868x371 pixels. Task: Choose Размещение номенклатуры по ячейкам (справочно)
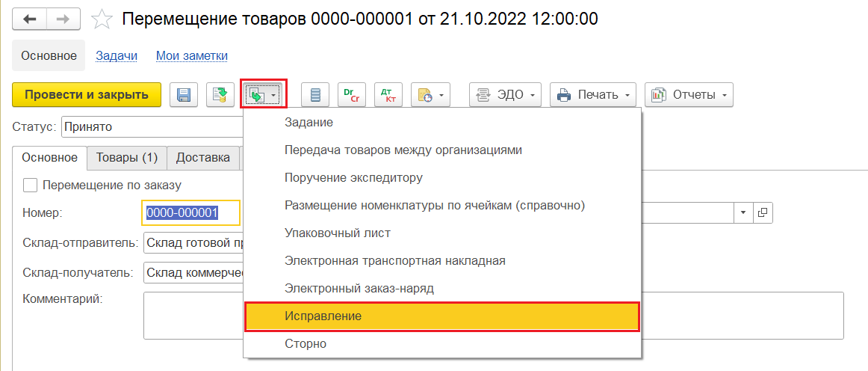(442, 206)
